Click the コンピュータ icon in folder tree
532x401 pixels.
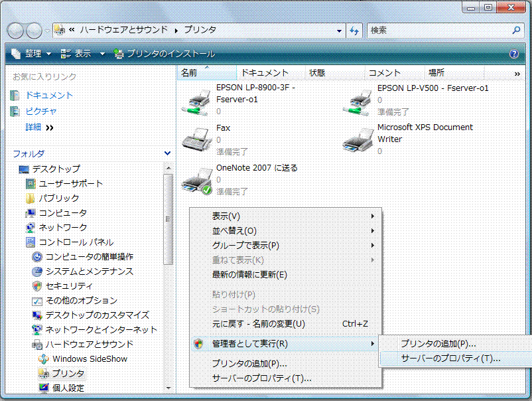tap(31, 213)
